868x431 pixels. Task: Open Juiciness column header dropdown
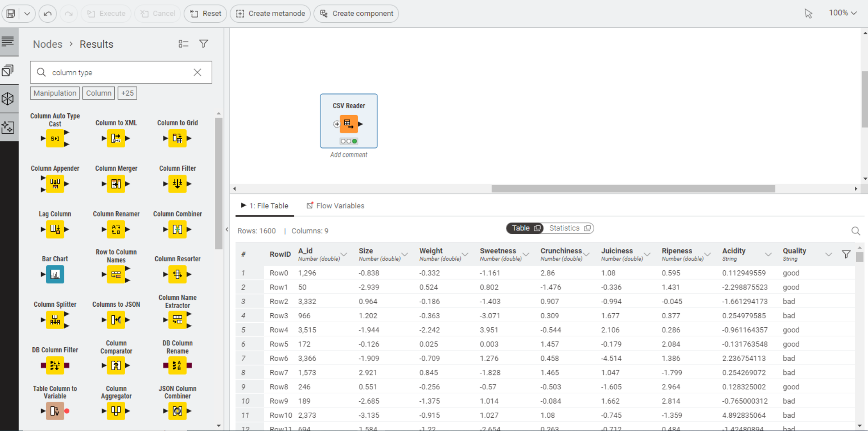[647, 254]
